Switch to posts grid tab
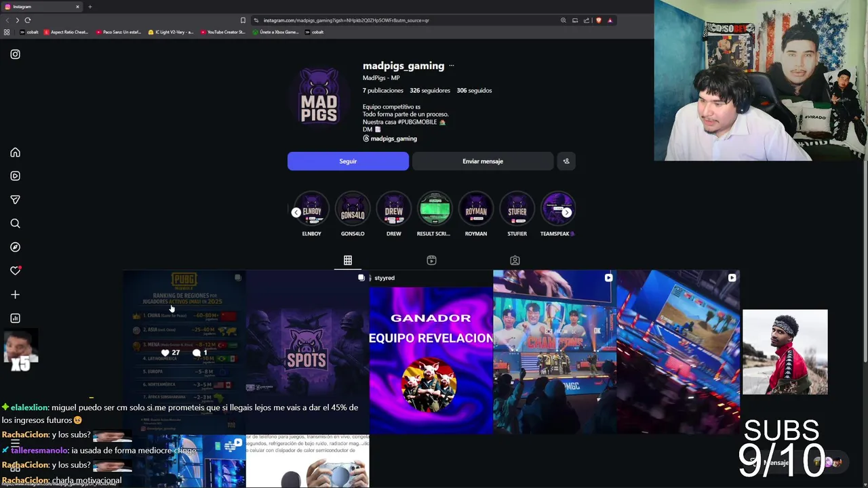This screenshot has height=488, width=868. pyautogui.click(x=348, y=260)
